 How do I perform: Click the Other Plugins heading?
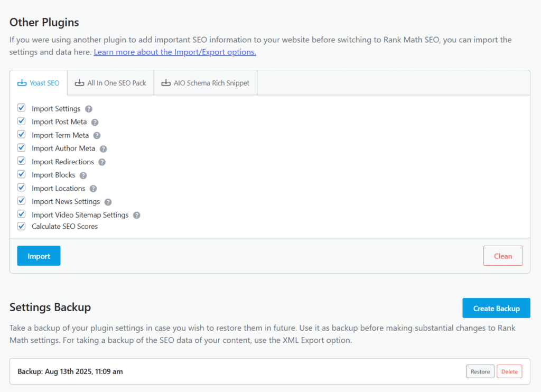[44, 22]
